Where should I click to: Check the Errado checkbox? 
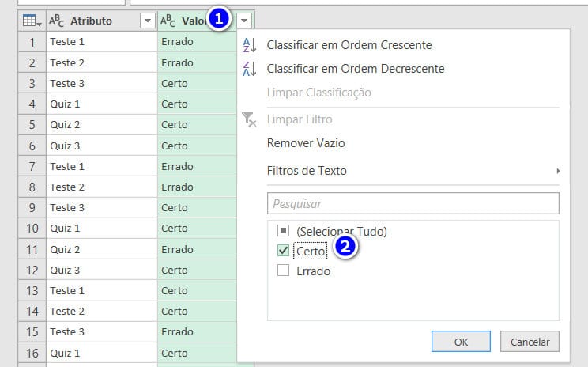pos(283,271)
